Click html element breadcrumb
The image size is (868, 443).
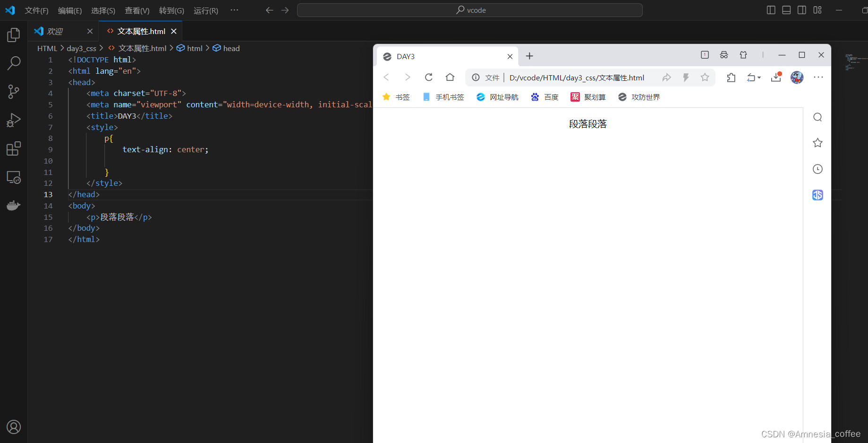click(x=189, y=48)
